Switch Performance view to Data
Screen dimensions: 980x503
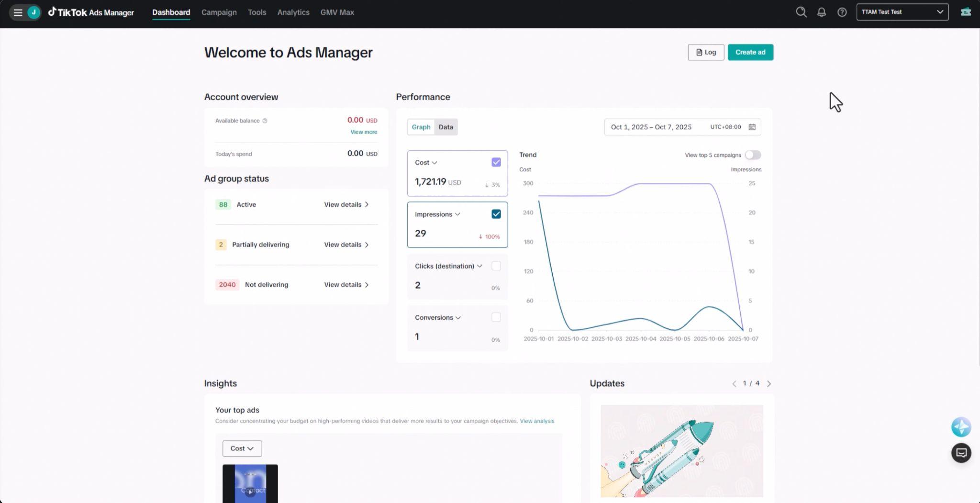point(445,127)
